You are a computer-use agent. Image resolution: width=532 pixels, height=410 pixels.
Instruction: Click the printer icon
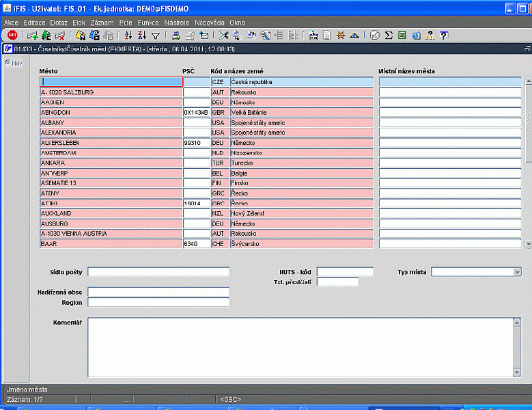[176, 36]
